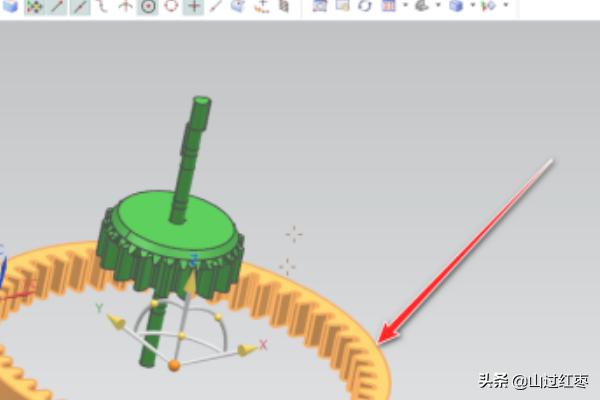Open the rendering style dropdown arrow
600x400 pixels.
tap(438, 5)
